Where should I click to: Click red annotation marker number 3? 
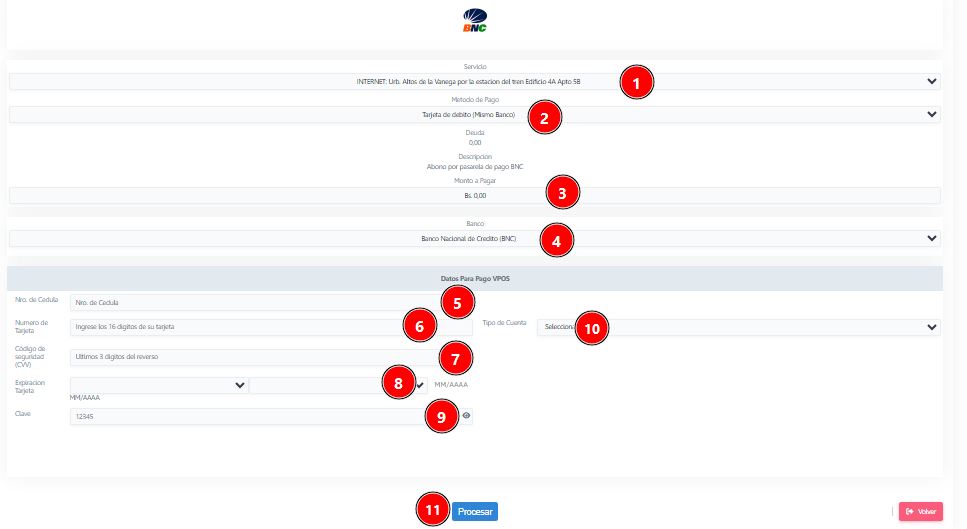563,193
